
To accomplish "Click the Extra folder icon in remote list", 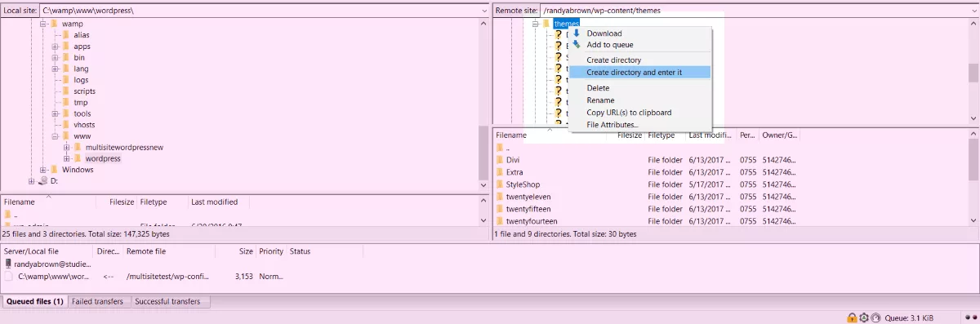I will point(500,172).
